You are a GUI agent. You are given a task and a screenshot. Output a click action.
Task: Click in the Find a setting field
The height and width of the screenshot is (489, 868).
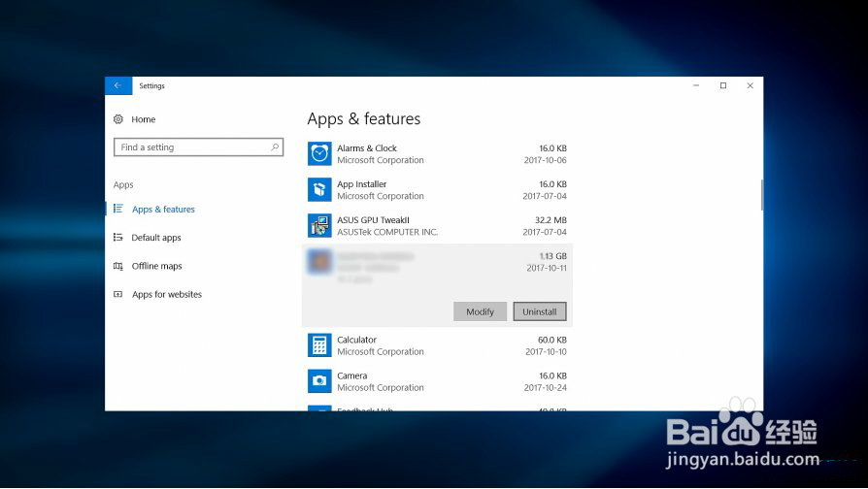[198, 147]
